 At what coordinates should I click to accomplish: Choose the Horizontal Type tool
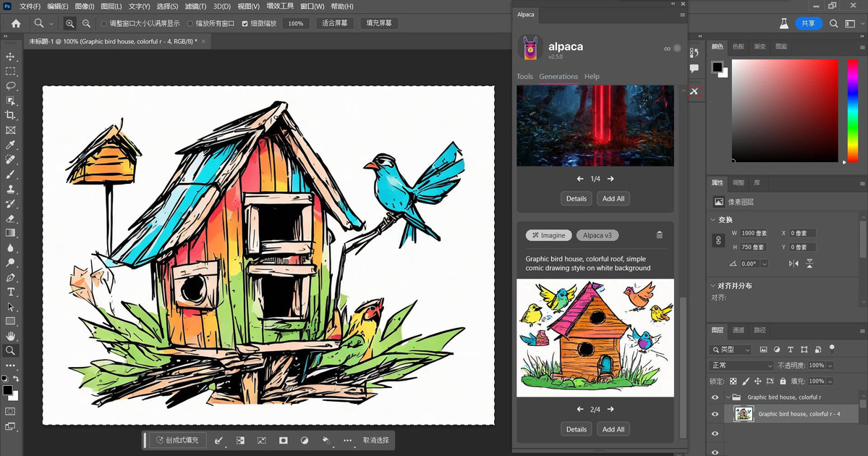coord(10,292)
